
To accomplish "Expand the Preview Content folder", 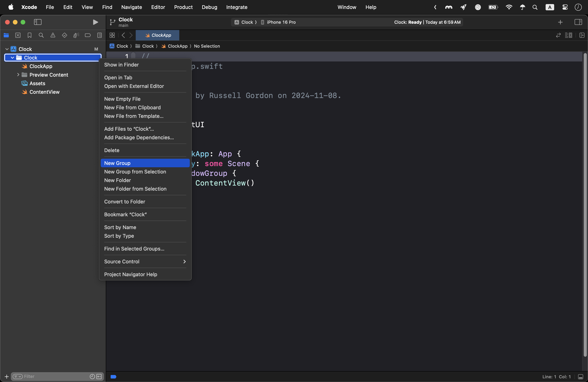I will click(x=18, y=75).
